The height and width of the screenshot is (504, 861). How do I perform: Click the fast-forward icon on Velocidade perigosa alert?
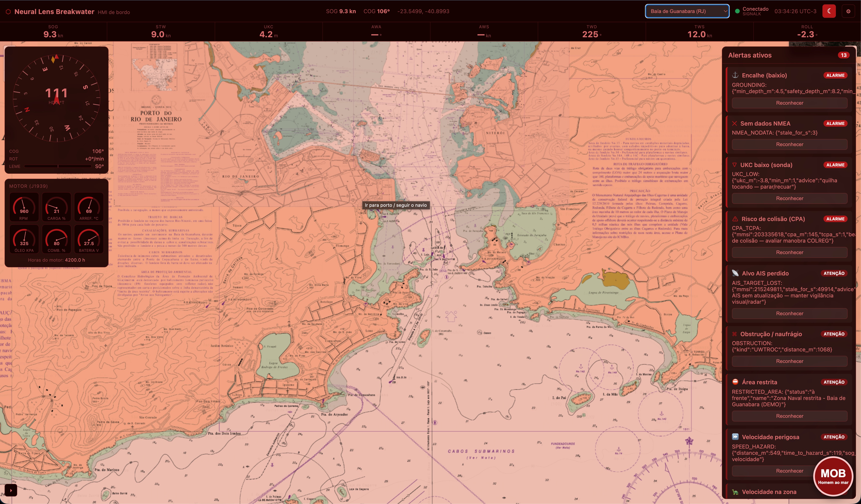pos(735,437)
